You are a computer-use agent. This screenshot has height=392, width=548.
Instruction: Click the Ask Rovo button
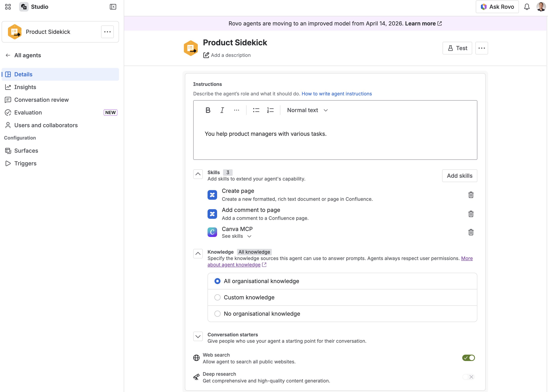497,7
